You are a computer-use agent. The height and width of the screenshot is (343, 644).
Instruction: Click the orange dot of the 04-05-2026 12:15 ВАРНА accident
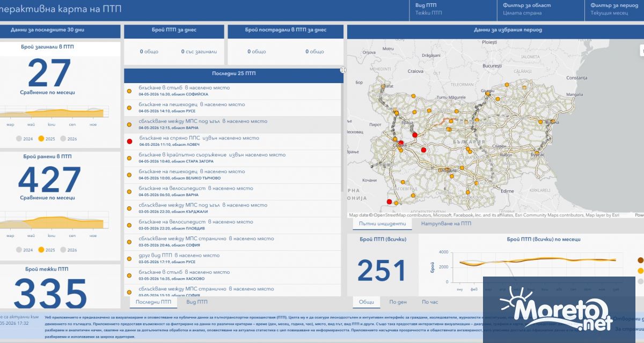pos(129,124)
